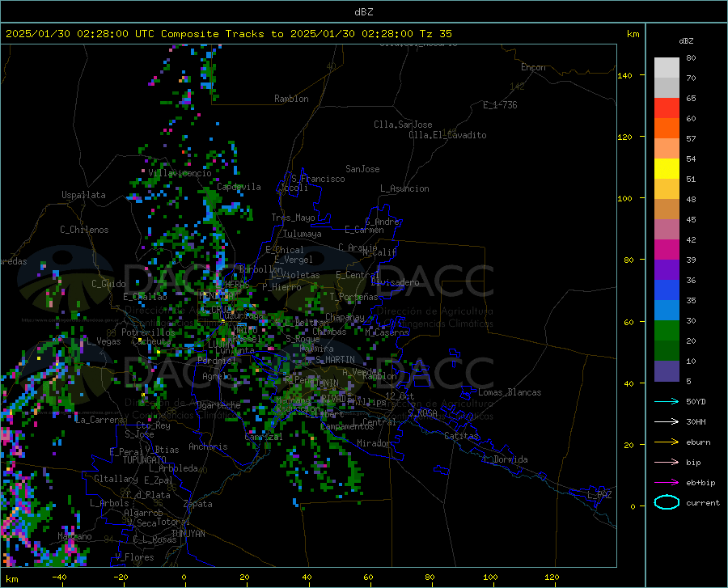Viewport: 728px width, 588px height.
Task: Select the bright green 30 dBZ color swatch
Action: (667, 331)
